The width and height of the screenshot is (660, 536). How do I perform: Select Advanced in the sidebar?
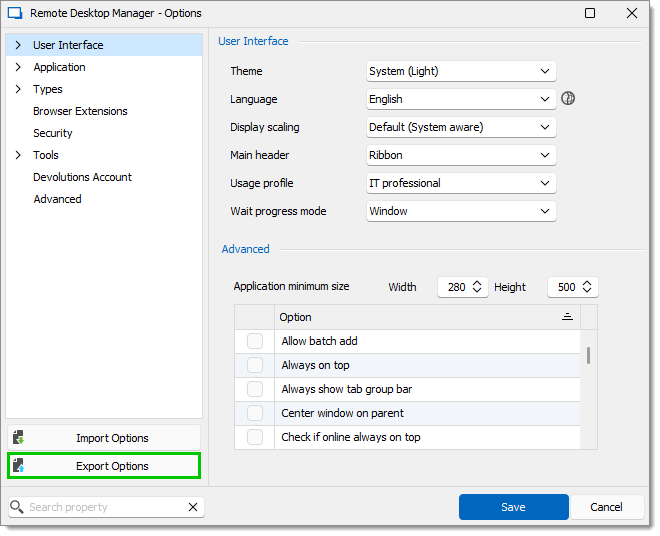(58, 199)
